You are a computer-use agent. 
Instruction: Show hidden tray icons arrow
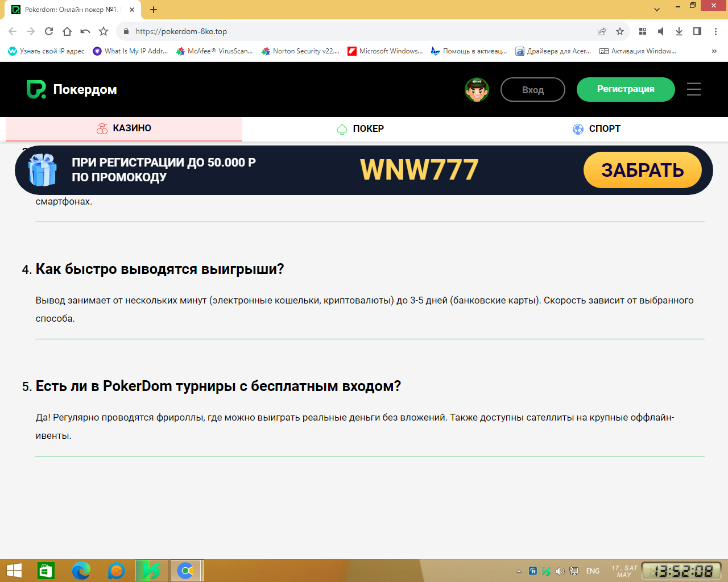[519, 571]
